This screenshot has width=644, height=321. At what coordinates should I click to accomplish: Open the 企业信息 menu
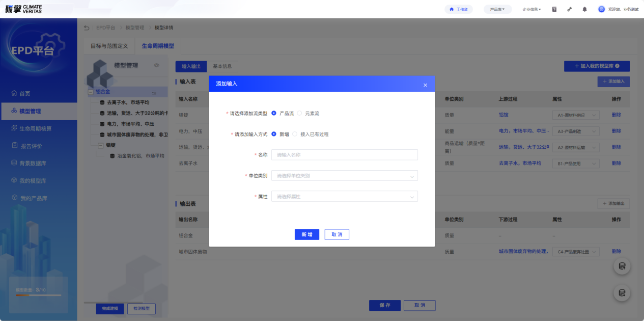click(531, 9)
